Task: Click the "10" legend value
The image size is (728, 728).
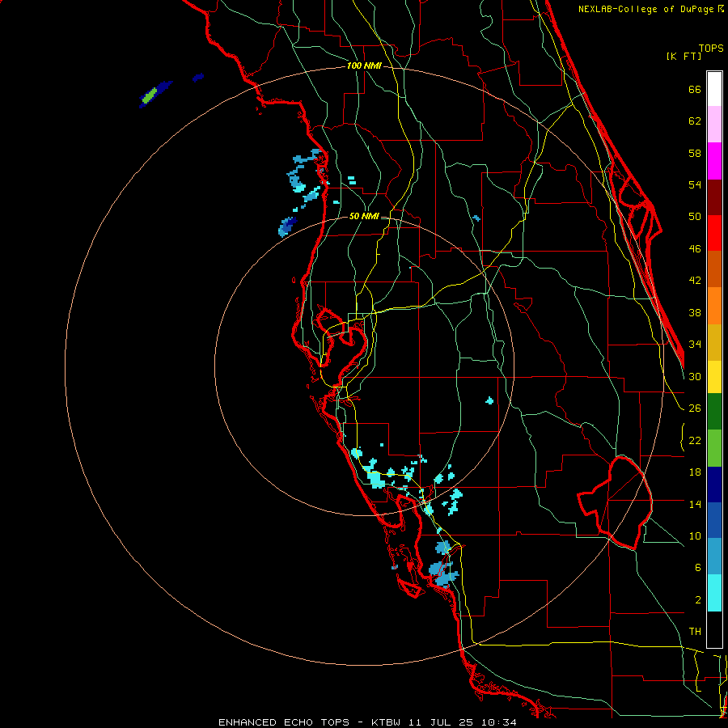Action: coord(695,535)
